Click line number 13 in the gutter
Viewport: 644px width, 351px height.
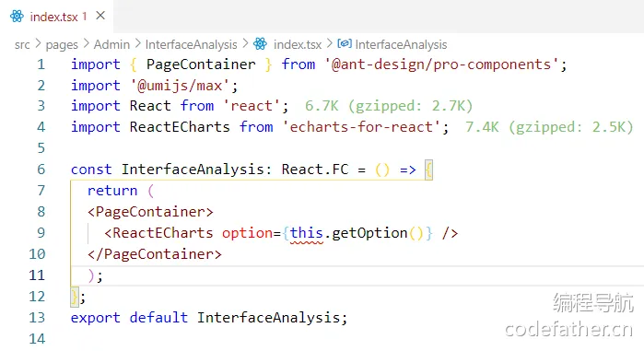[x=37, y=317]
